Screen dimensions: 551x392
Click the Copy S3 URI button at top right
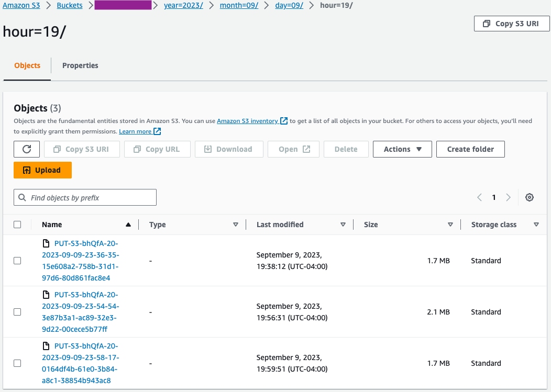(512, 24)
